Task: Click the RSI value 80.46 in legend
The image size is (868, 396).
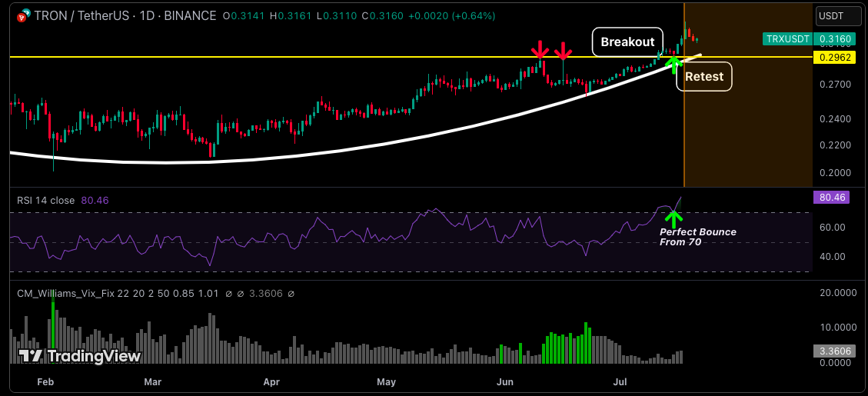Action: [94, 201]
